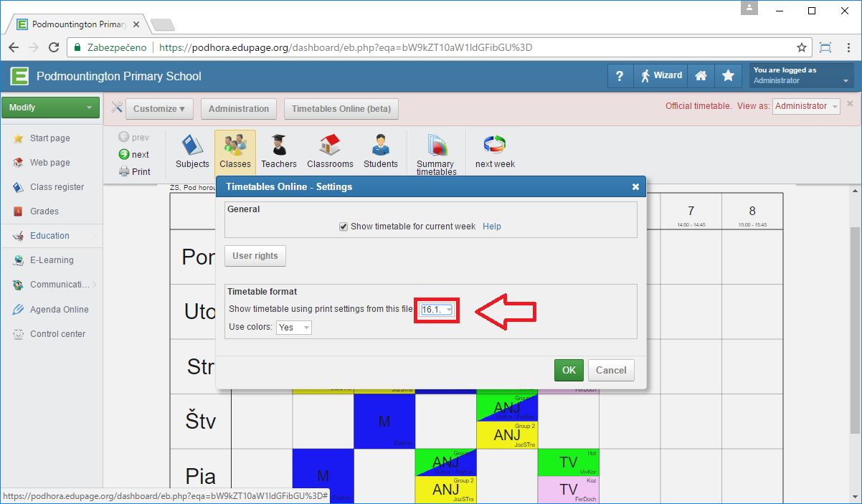Screen dimensions: 862x504
Task: Open the Subjects timetable icon
Action: [x=192, y=151]
